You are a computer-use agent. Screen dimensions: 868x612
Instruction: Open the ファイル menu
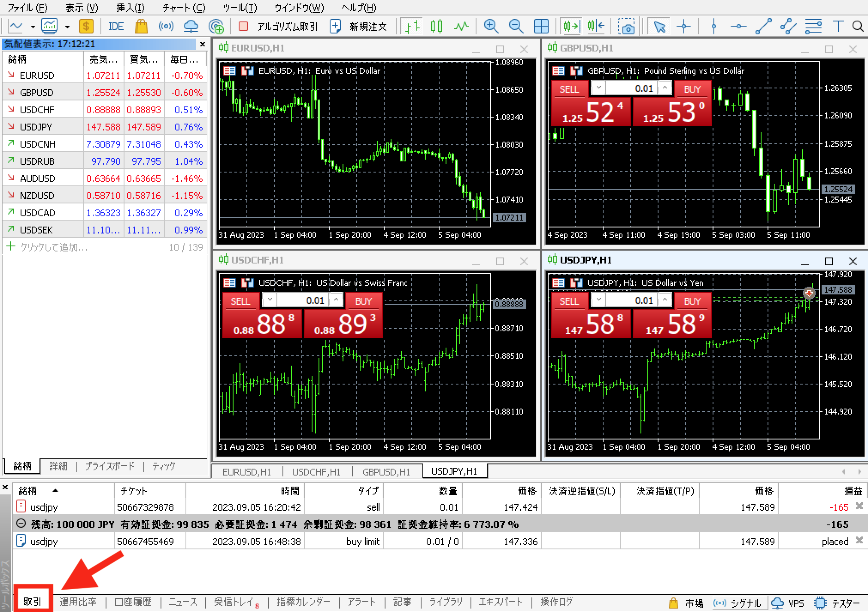tap(28, 8)
